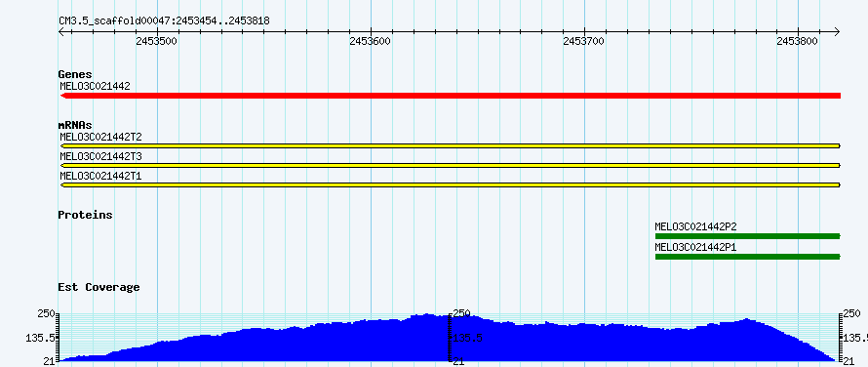Click the MELO3C021442T2 transcript label

(100, 137)
